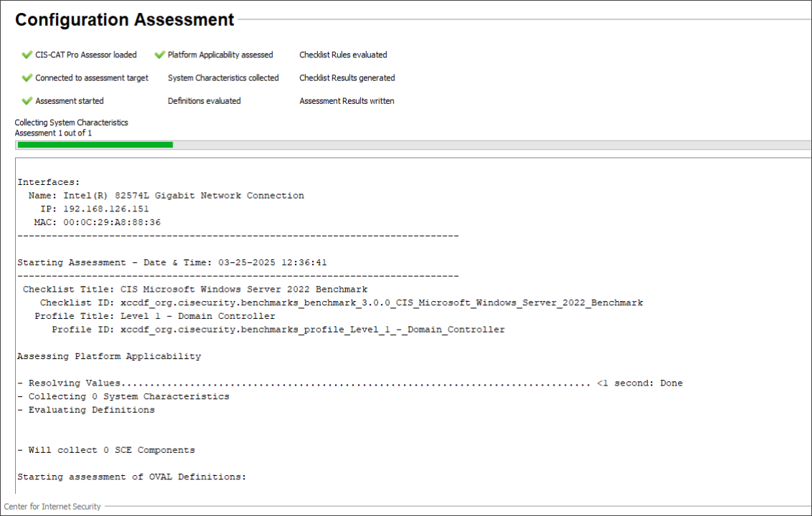The height and width of the screenshot is (516, 812).
Task: Click the green checkmark beside Platform Applicability assessed
Action: coord(160,54)
